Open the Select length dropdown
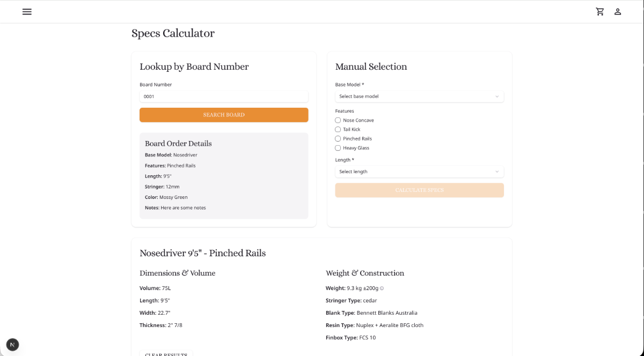The image size is (644, 356). pos(419,172)
